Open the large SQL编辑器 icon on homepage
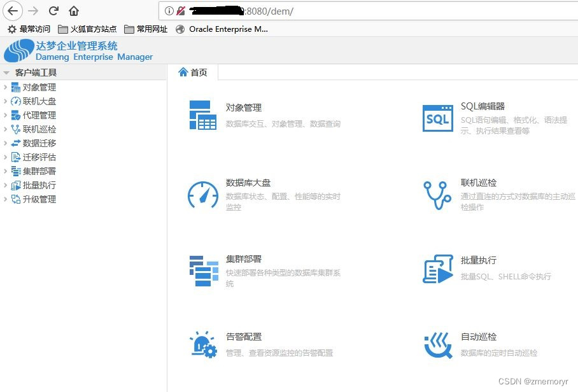 pyautogui.click(x=437, y=118)
